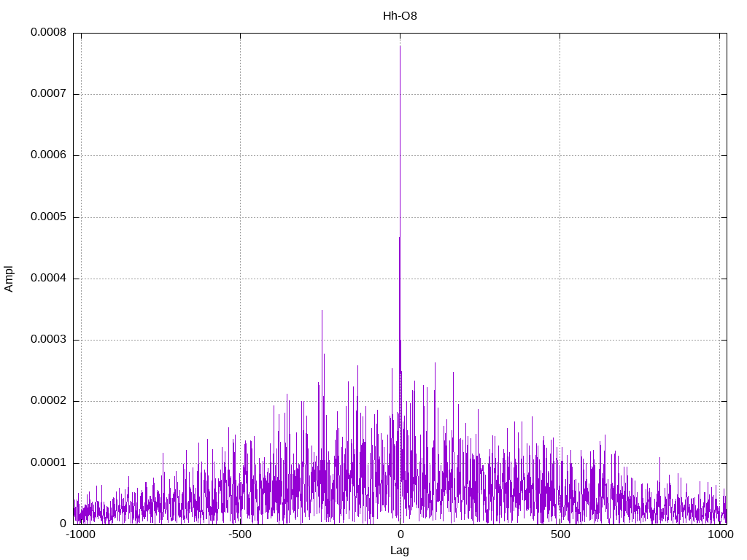747x560 pixels.
Task: Pick the 0.0005 y-axis tick label
Action: pos(48,217)
